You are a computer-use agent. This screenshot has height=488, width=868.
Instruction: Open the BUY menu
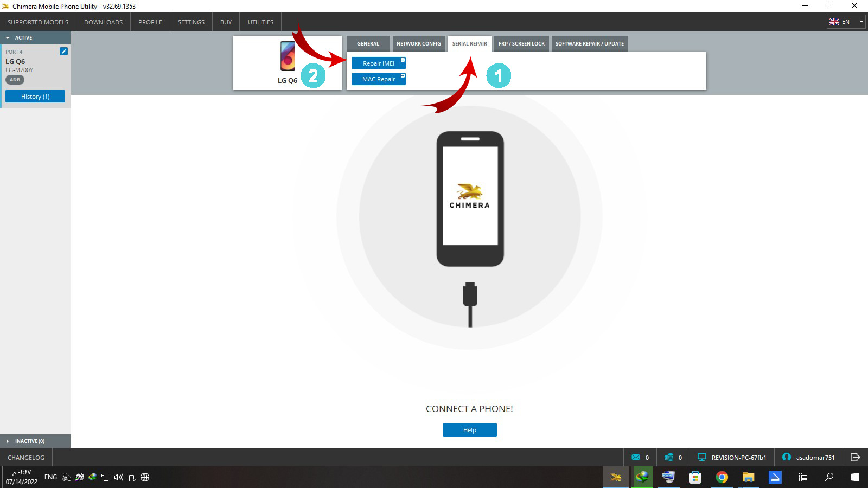[x=226, y=22]
